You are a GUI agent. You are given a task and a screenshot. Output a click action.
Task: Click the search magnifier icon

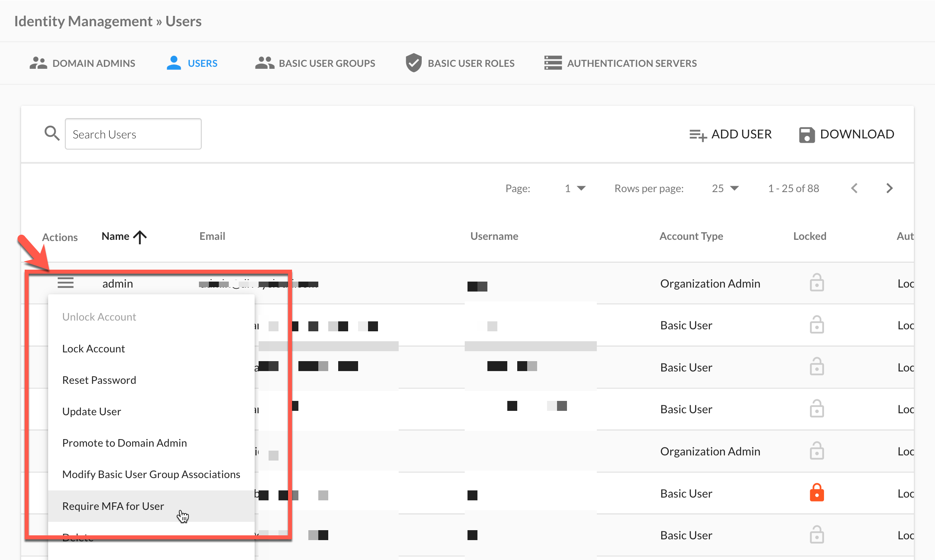coord(52,134)
